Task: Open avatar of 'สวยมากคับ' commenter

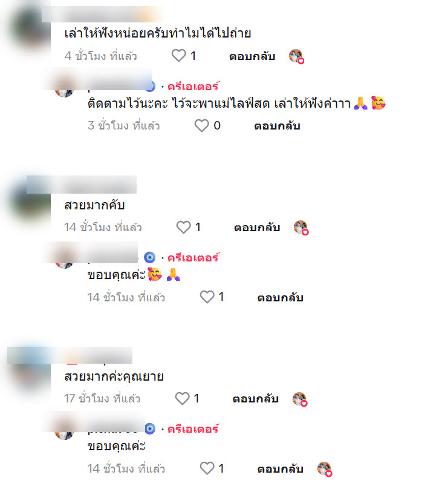Action: pyautogui.click(x=30, y=201)
